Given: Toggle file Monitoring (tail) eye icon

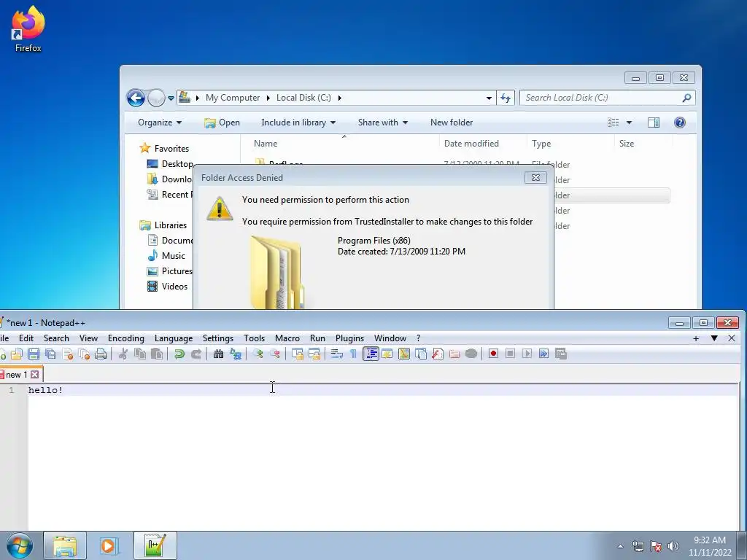Looking at the screenshot, I should click(x=471, y=354).
